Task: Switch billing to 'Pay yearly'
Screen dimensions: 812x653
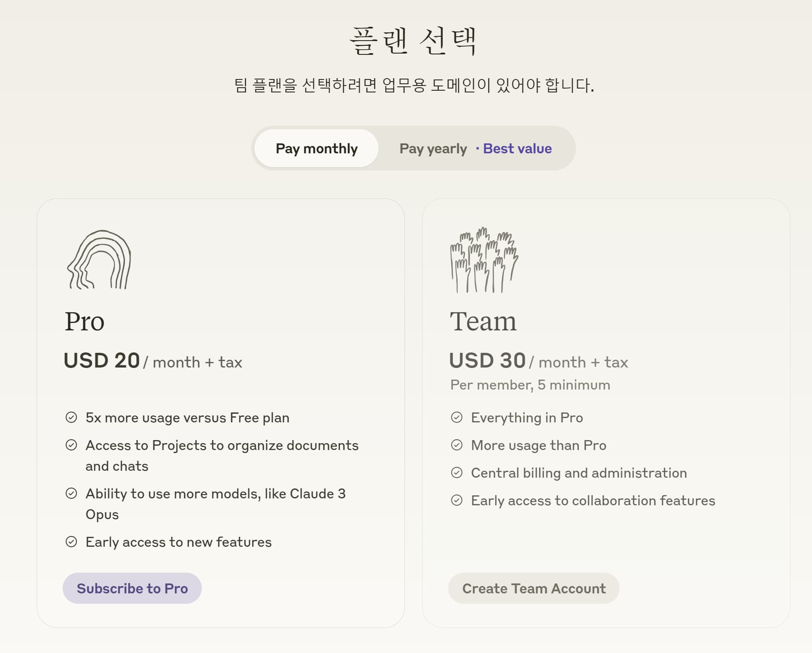Action: click(433, 148)
